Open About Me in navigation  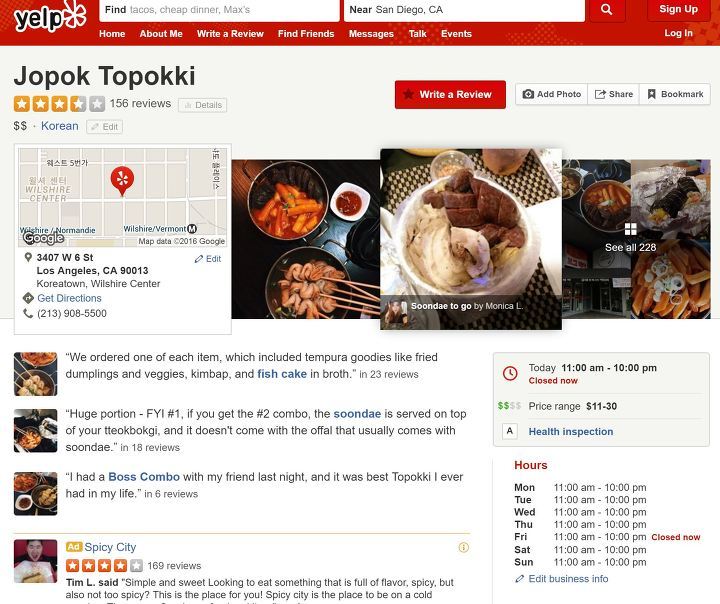coord(161,34)
